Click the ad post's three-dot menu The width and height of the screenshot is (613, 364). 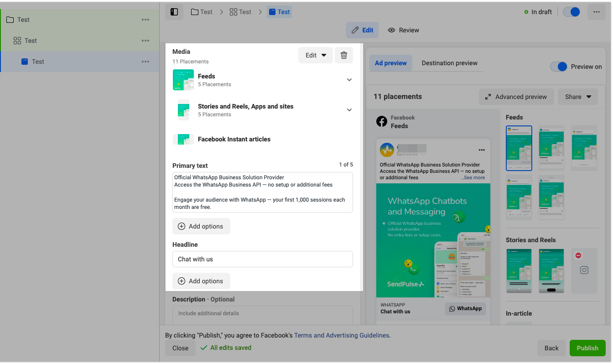click(481, 150)
